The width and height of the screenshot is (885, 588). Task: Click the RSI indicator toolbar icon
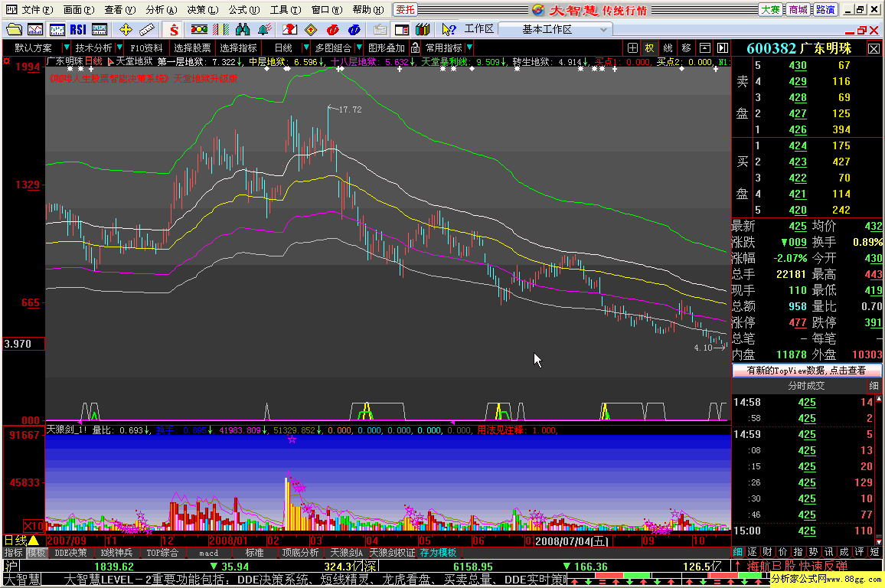coord(78,29)
